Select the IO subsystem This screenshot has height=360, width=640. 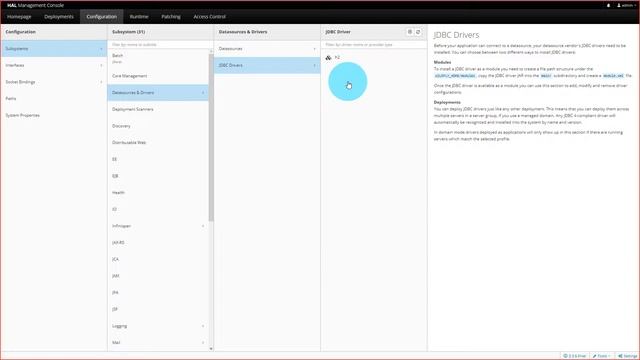pyautogui.click(x=158, y=209)
